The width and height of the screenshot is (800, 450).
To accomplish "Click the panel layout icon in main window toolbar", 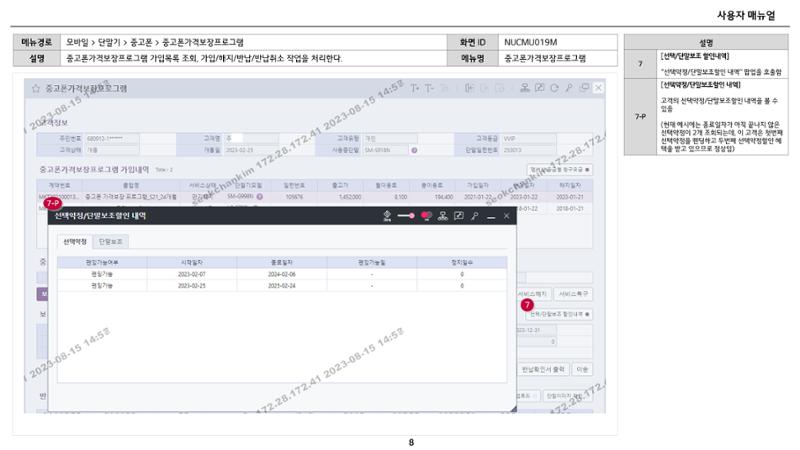I will tap(469, 88).
